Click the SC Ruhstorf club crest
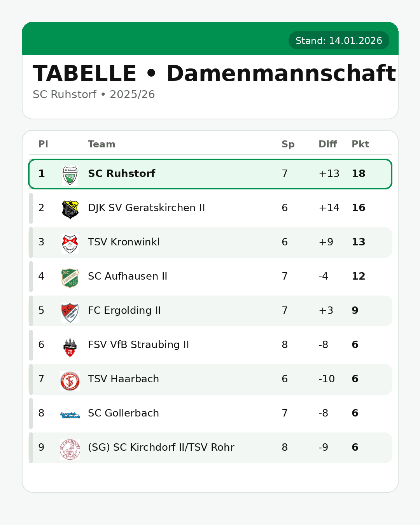This screenshot has height=525, width=420. 70,175
